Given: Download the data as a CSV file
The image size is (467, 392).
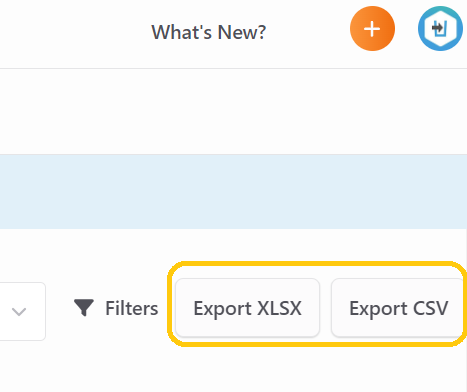Looking at the screenshot, I should [x=398, y=308].
